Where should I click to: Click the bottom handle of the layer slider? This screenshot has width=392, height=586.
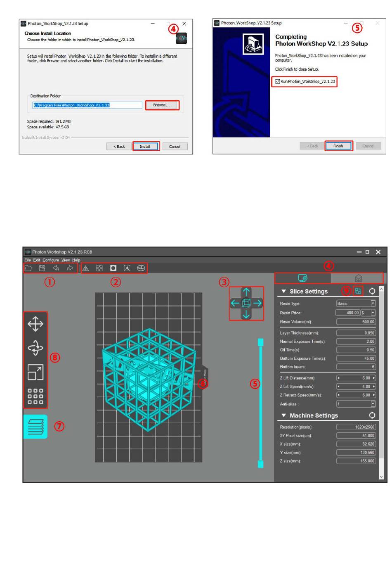261,464
